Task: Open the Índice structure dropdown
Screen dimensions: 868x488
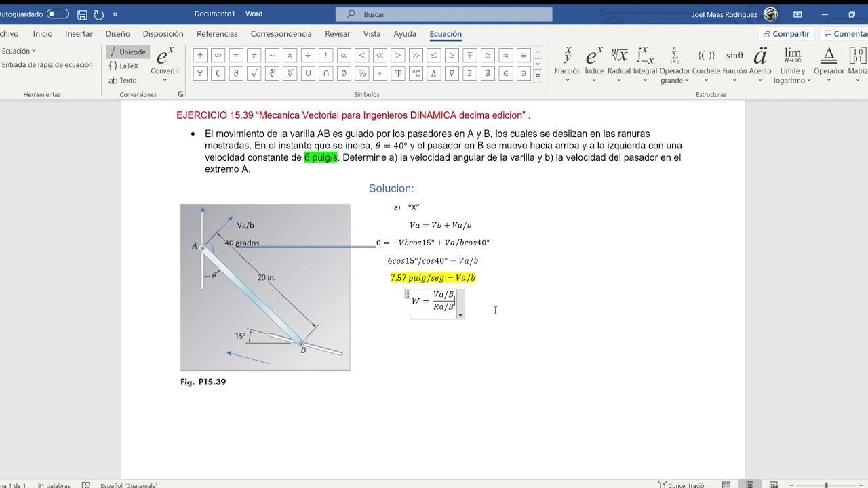Action: 594,65
